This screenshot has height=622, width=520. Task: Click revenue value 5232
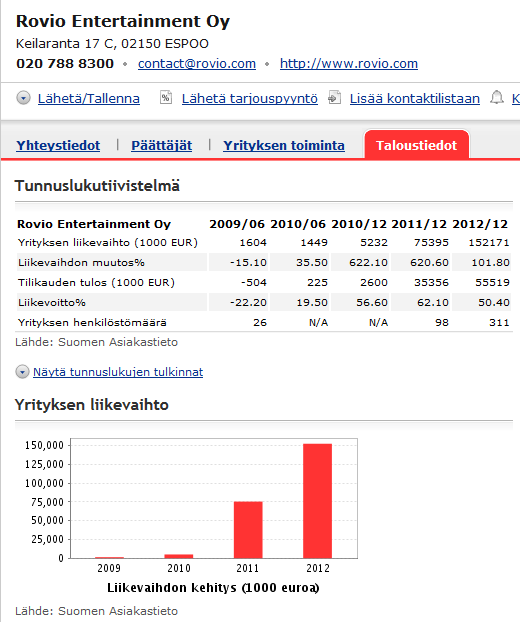374,242
